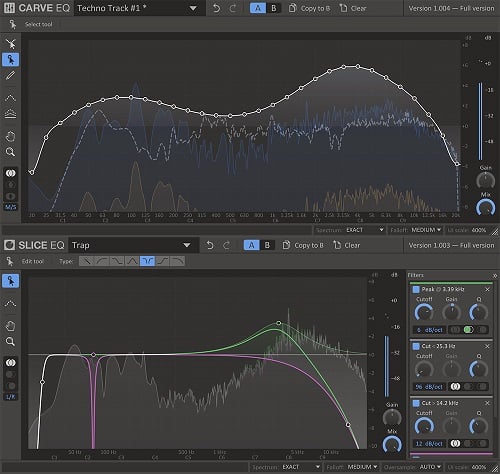This screenshot has width=500, height=474.
Task: Toggle the M/S mode button in Carve EQ
Action: 10,207
